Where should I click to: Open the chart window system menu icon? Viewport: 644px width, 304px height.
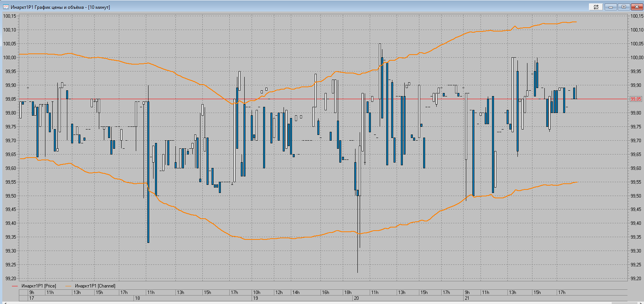point(6,7)
